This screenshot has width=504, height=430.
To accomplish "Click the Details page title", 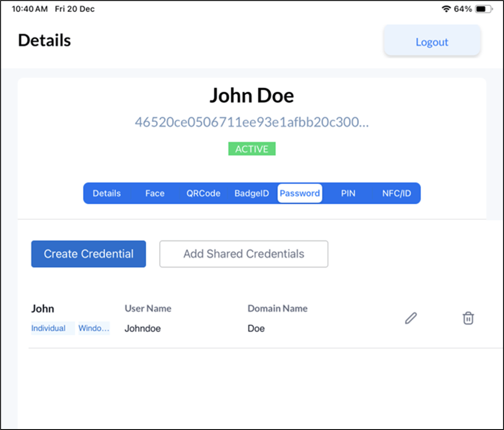I will pyautogui.click(x=44, y=40).
